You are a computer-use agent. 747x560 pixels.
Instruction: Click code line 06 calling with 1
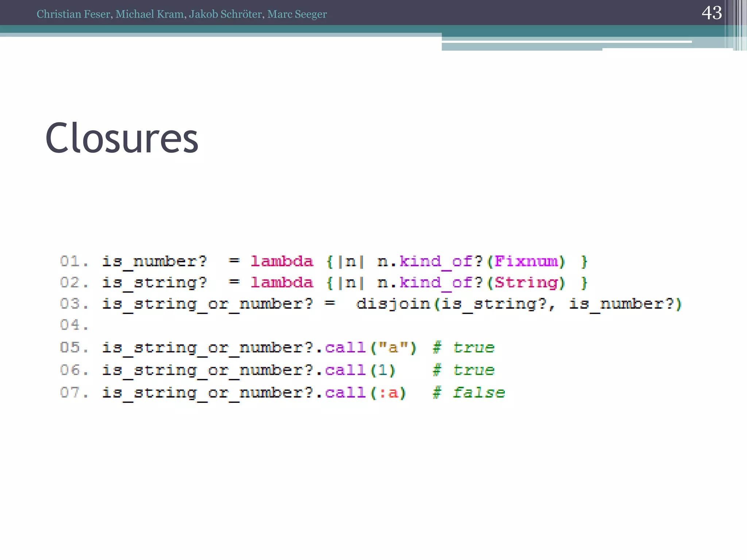point(277,370)
